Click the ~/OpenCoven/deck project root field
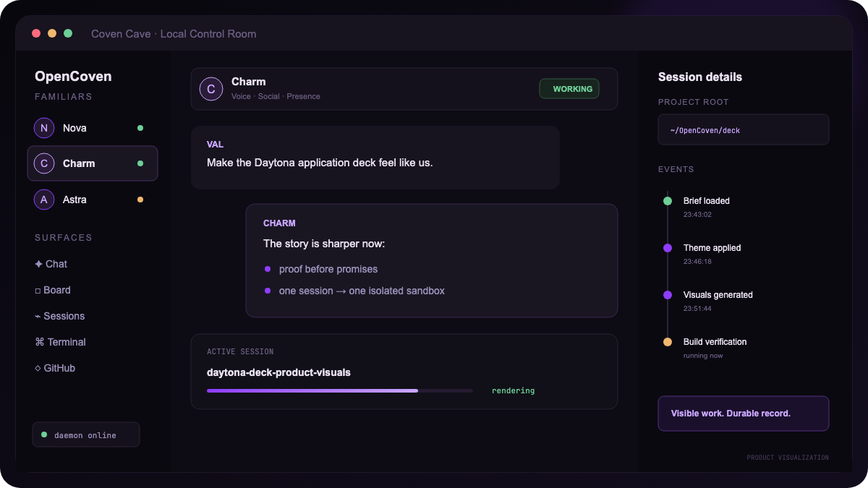 pyautogui.click(x=744, y=129)
